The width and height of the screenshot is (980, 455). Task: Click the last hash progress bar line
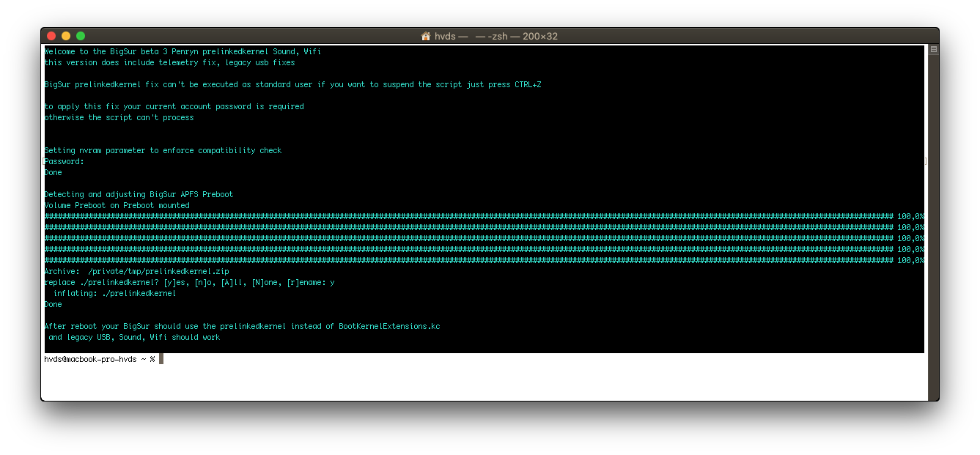(484, 260)
